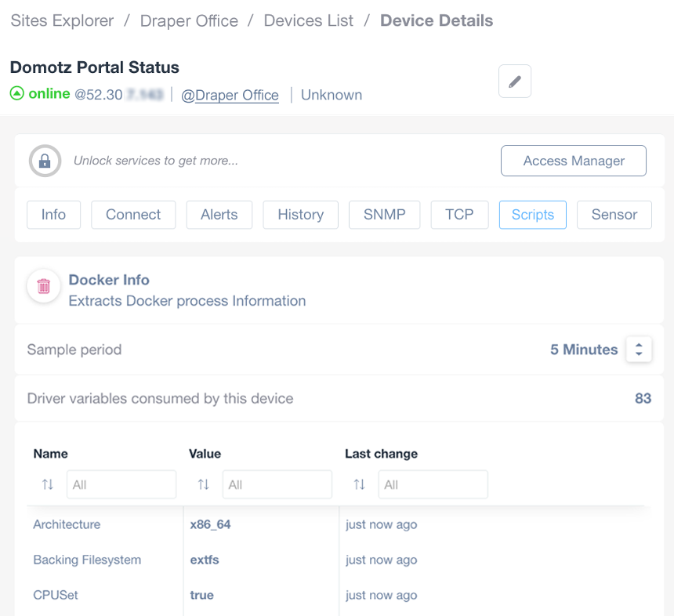Go to Sites Explorer breadcrumb
The image size is (674, 616).
click(63, 20)
